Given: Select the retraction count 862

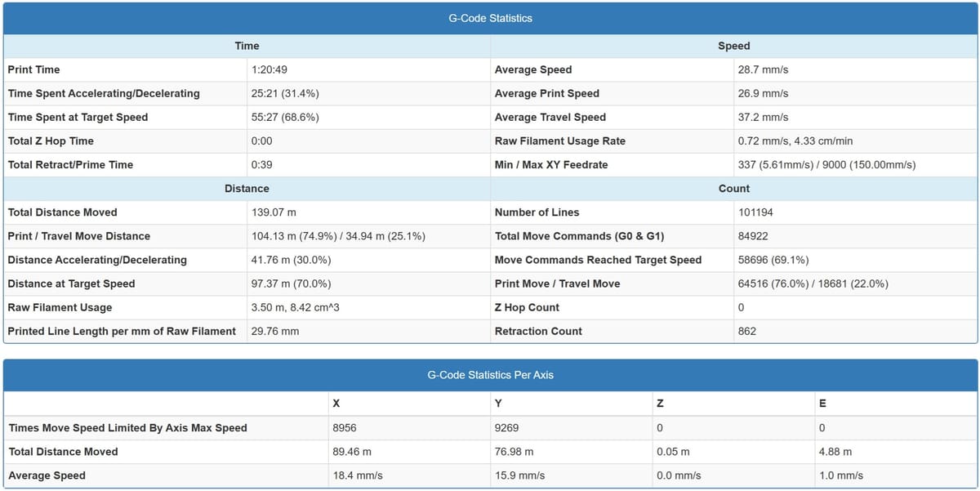Looking at the screenshot, I should (x=747, y=331).
